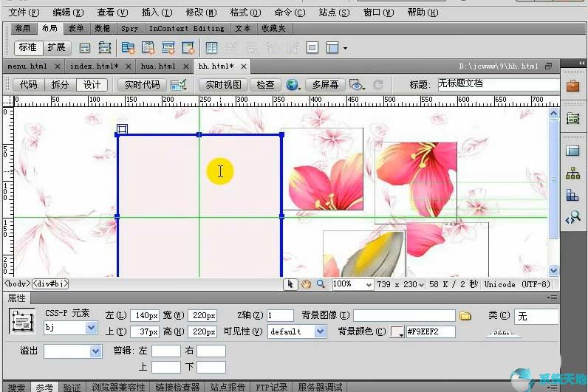The width and height of the screenshot is (588, 392).
Task: Insert a Spry Menu Bar
Action: point(129,47)
